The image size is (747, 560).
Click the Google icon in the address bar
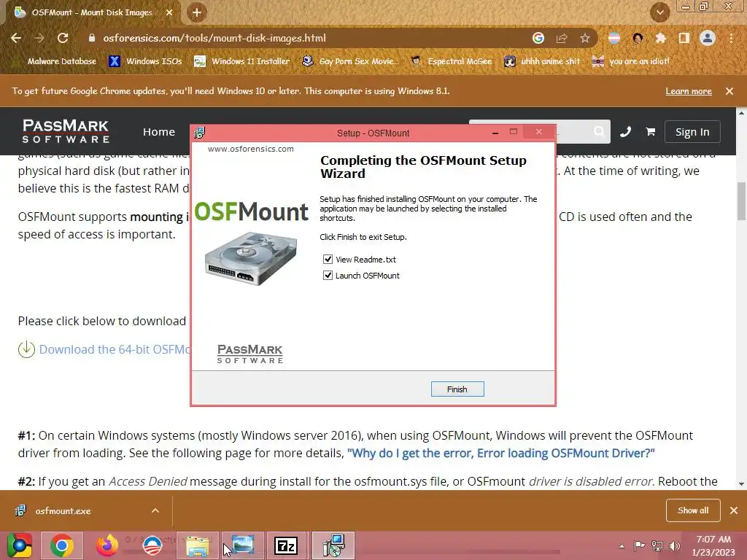(x=538, y=38)
